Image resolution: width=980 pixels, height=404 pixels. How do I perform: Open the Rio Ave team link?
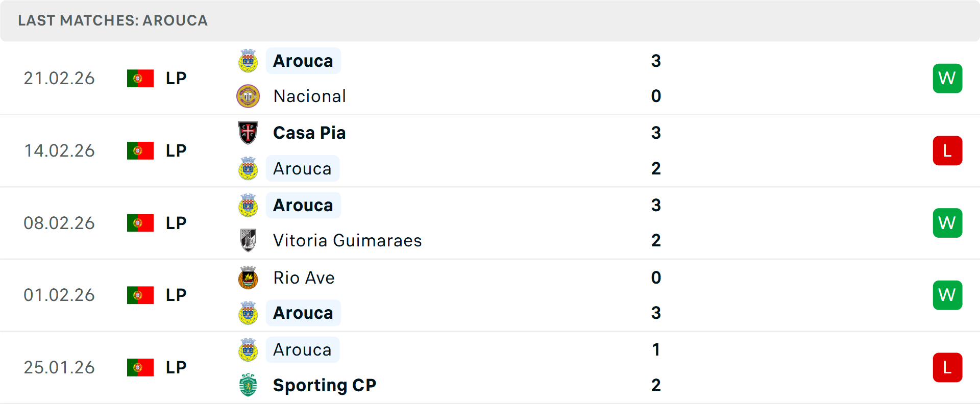304,277
